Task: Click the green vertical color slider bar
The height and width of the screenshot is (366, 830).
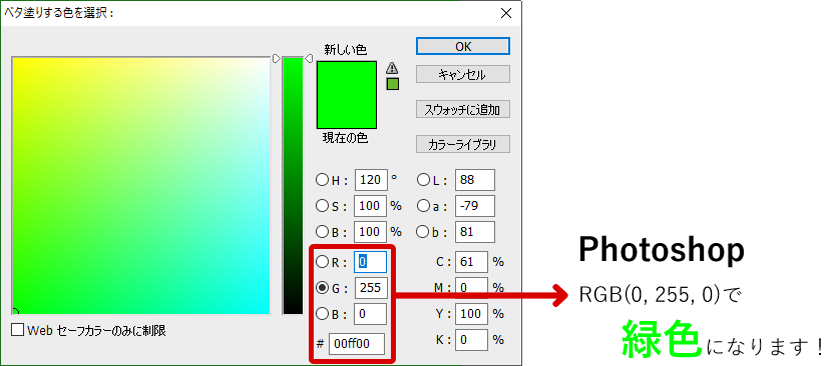Action: (292, 185)
